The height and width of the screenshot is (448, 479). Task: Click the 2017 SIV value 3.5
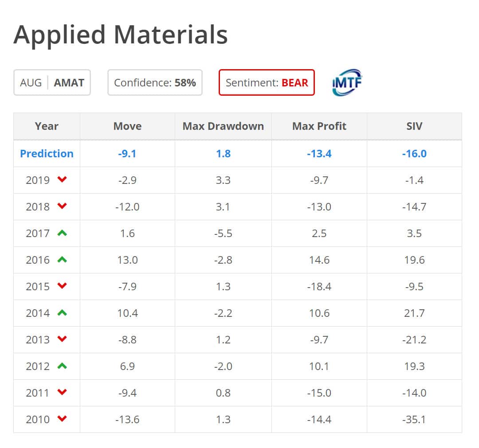coord(414,234)
